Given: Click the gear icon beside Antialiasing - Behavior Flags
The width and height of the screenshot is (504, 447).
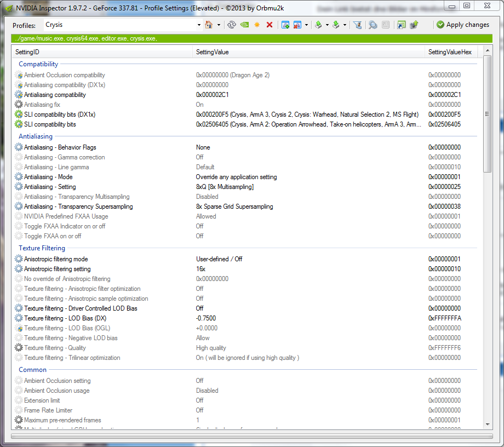Looking at the screenshot, I should click(19, 147).
